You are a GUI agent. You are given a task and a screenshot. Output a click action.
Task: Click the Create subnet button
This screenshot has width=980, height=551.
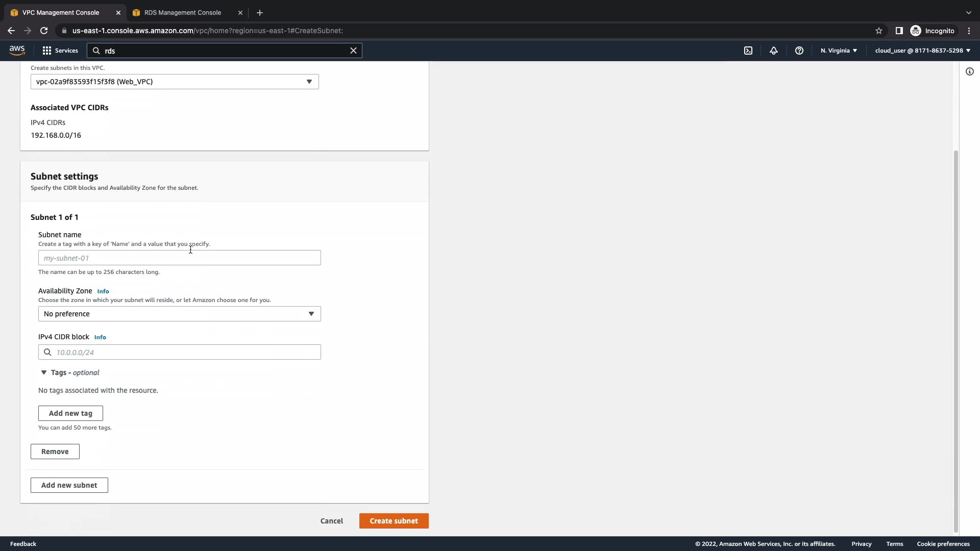(x=394, y=521)
